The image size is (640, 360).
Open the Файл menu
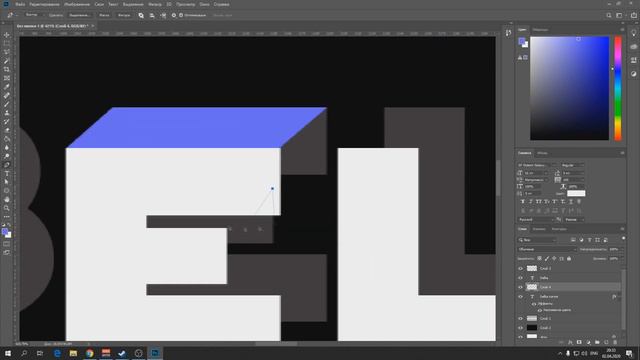(20, 4)
